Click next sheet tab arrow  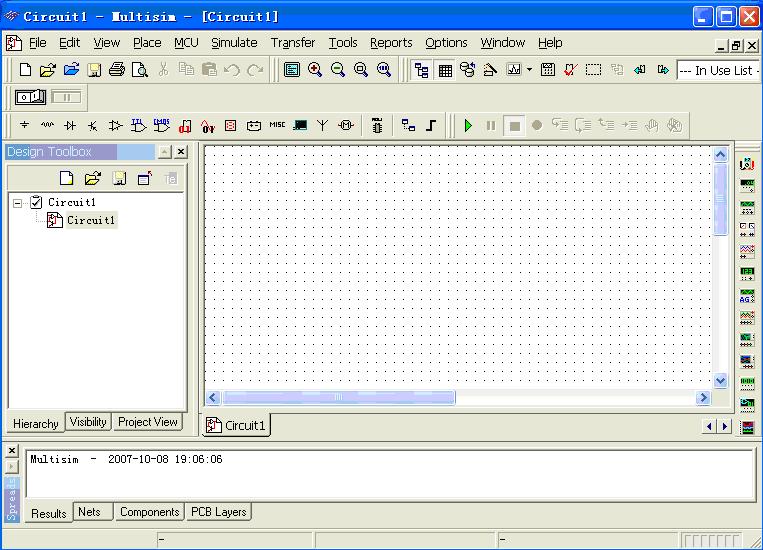point(725,426)
